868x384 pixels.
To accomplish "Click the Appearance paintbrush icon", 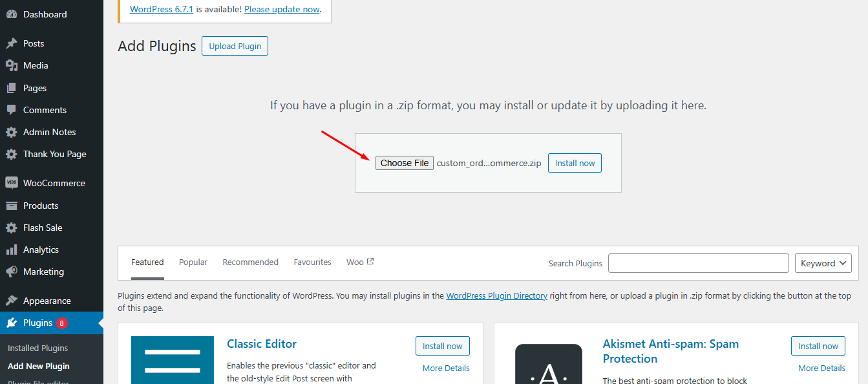I will pyautogui.click(x=12, y=301).
